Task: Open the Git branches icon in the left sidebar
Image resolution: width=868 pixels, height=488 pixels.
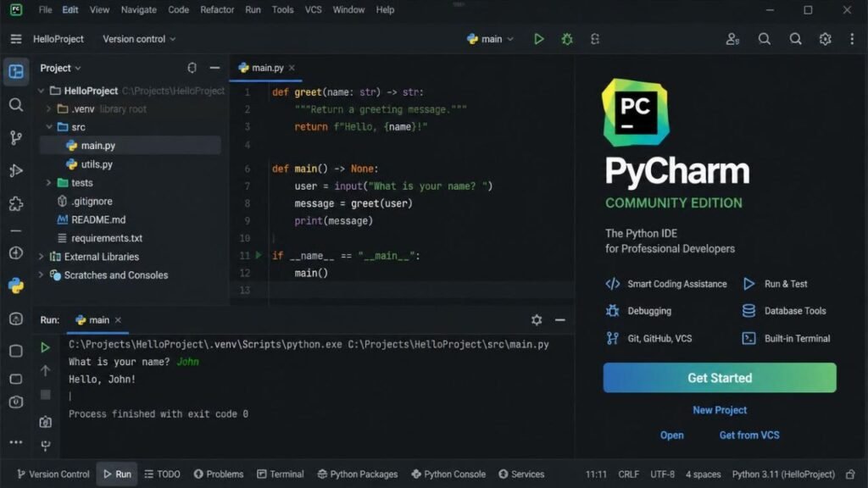Action: pos(16,137)
